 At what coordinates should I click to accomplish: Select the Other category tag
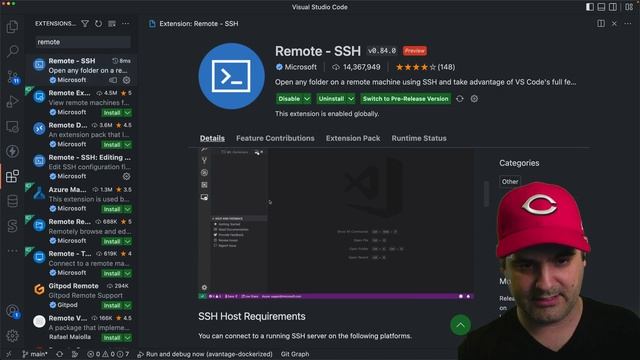point(510,182)
